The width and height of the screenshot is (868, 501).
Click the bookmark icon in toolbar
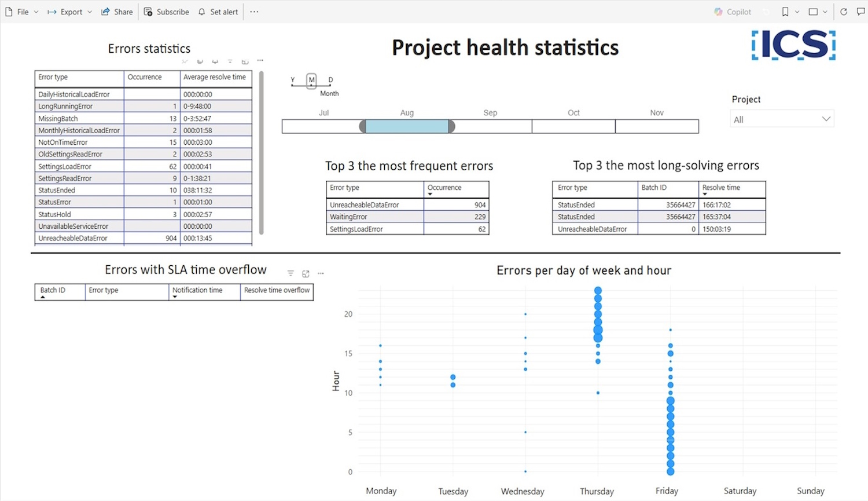pos(785,12)
